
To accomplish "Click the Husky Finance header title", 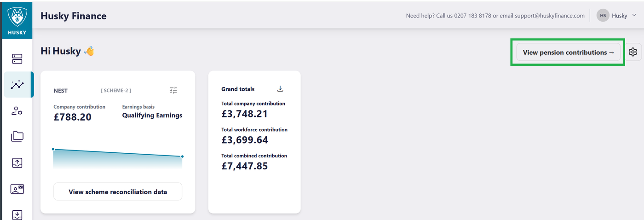I will (x=74, y=16).
